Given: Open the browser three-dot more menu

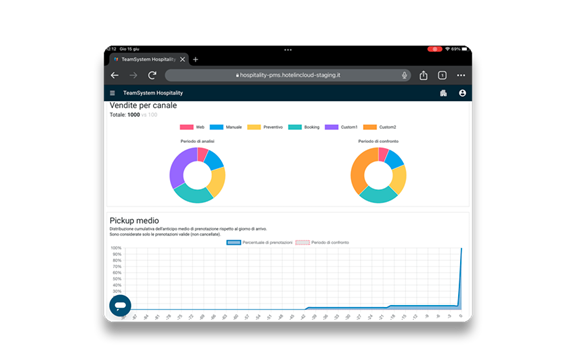Looking at the screenshot, I should tap(461, 75).
